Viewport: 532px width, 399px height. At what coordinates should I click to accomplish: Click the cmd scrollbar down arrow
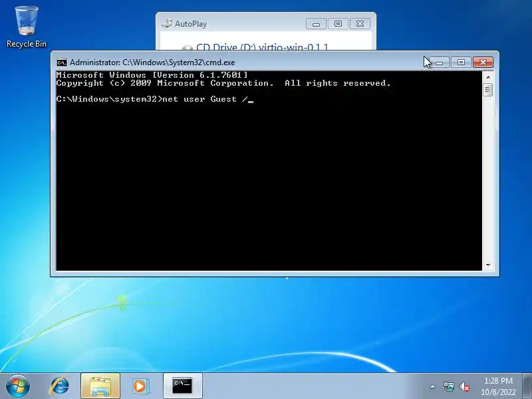click(x=488, y=265)
